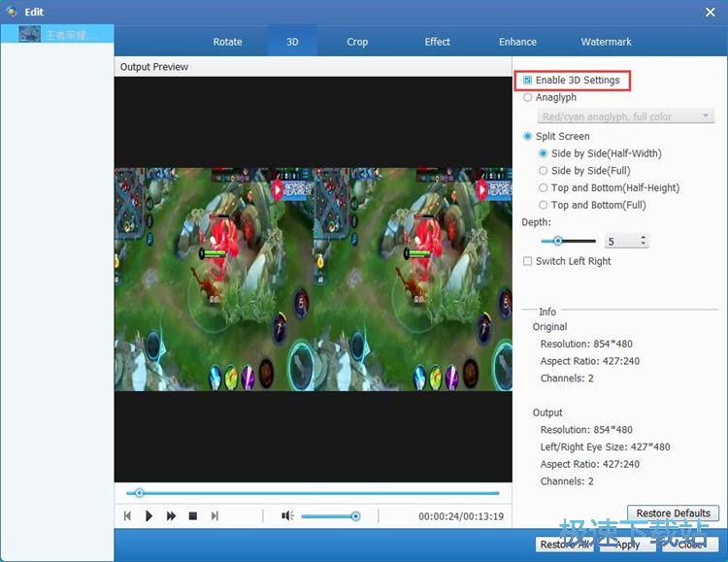Image resolution: width=728 pixels, height=562 pixels.
Task: Stop the video preview
Action: (x=193, y=516)
